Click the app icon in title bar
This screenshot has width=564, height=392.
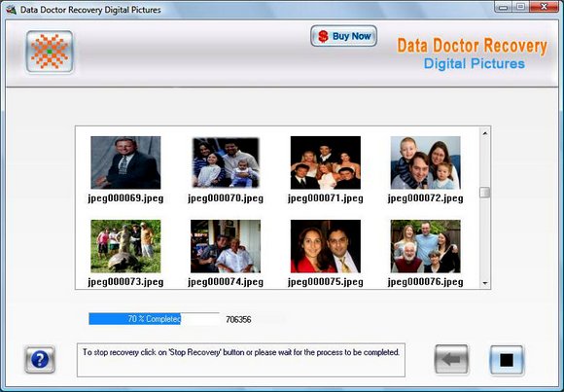(x=11, y=10)
